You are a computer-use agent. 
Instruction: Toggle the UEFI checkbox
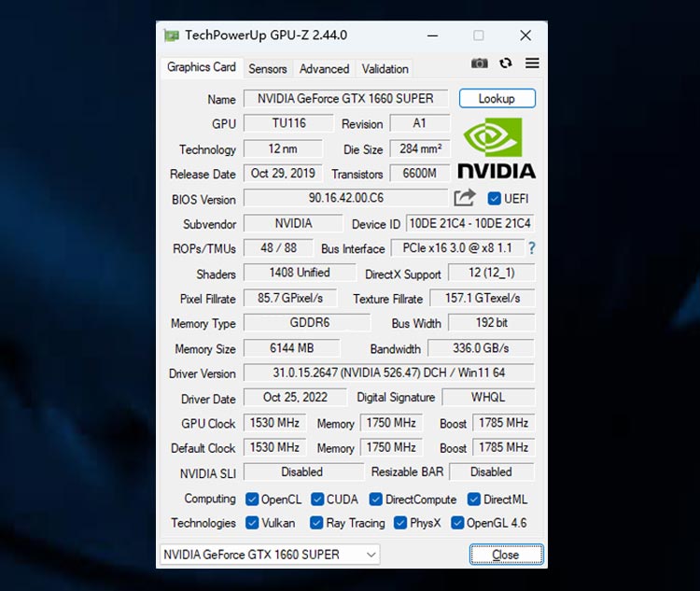[x=495, y=199]
